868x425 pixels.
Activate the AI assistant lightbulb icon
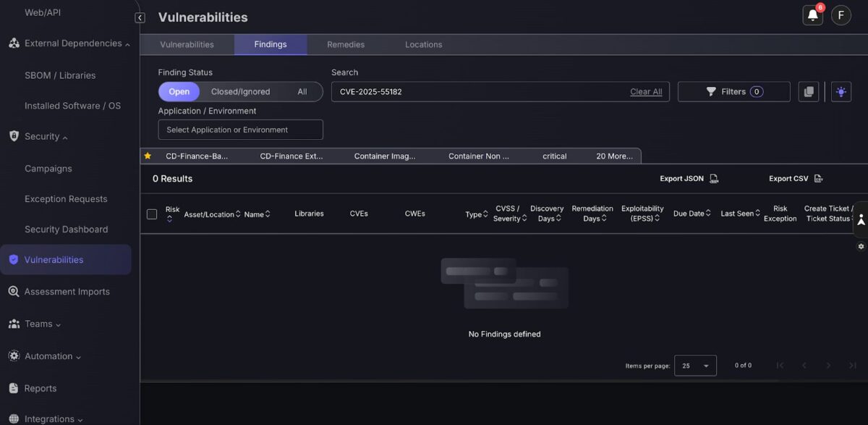(x=840, y=91)
